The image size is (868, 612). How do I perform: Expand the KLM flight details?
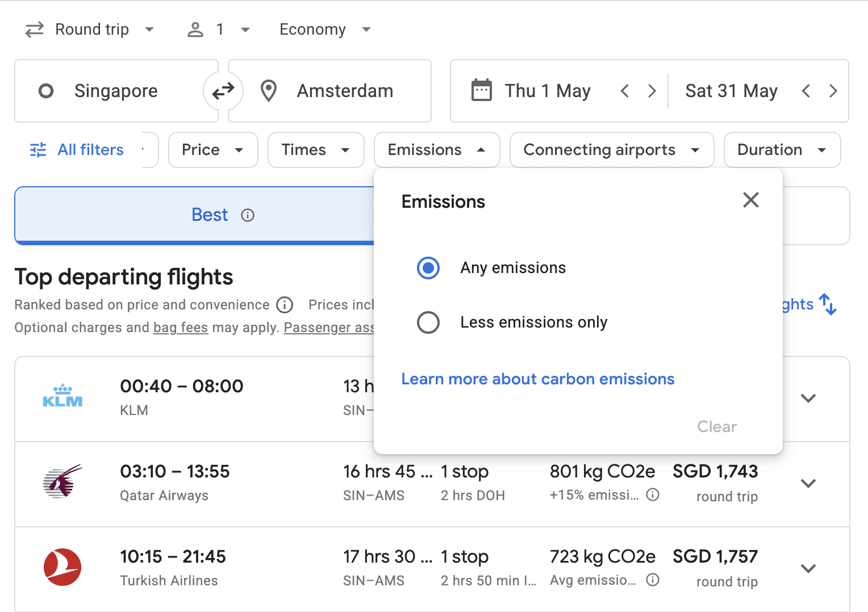[x=808, y=398]
